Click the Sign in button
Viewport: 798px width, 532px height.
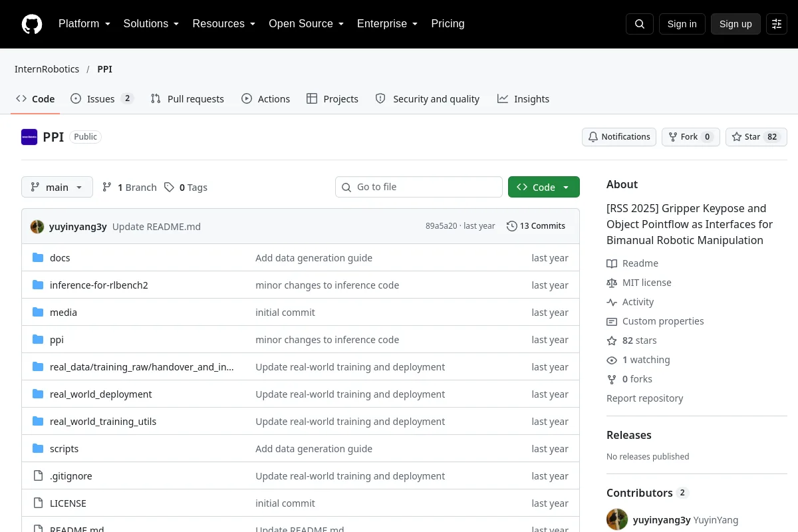[x=682, y=24]
